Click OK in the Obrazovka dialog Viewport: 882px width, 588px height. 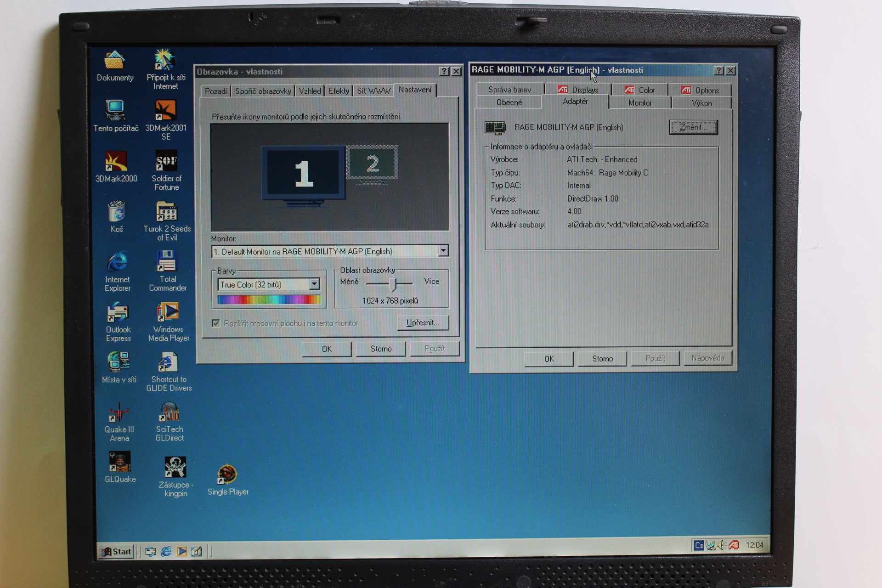[x=327, y=349]
